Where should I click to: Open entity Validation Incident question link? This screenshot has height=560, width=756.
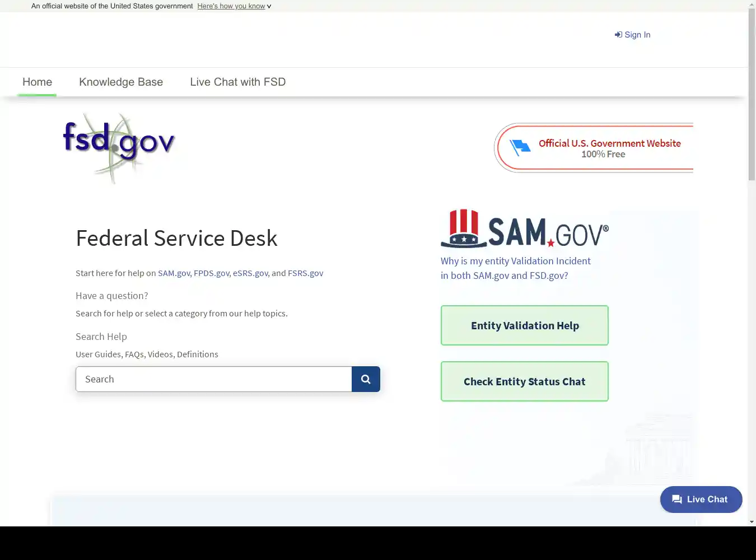click(515, 268)
